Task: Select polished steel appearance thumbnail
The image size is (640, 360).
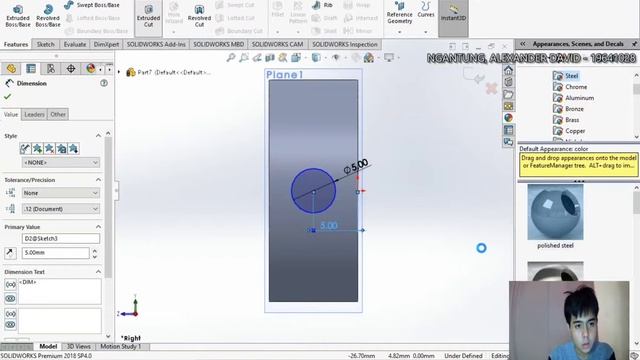Action: tap(555, 212)
